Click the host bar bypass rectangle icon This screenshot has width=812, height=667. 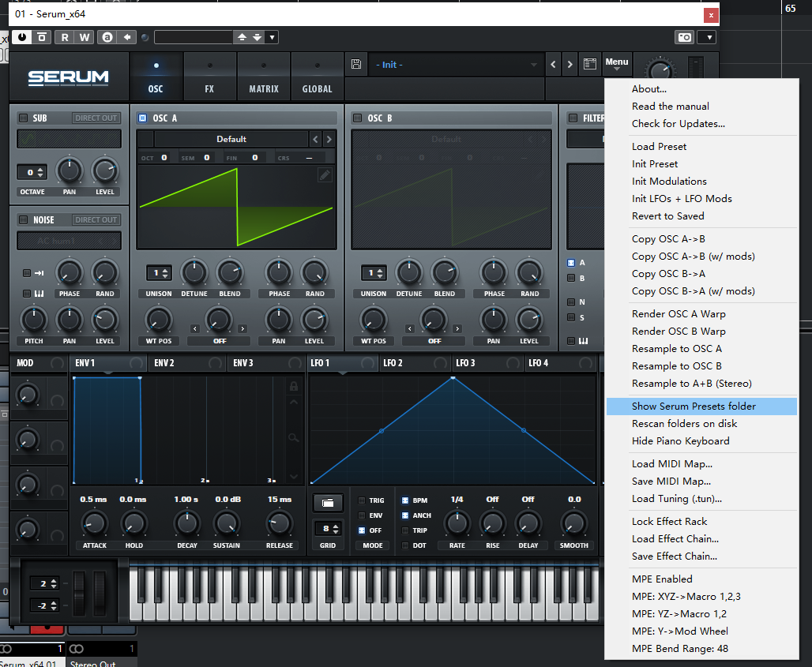point(42,37)
